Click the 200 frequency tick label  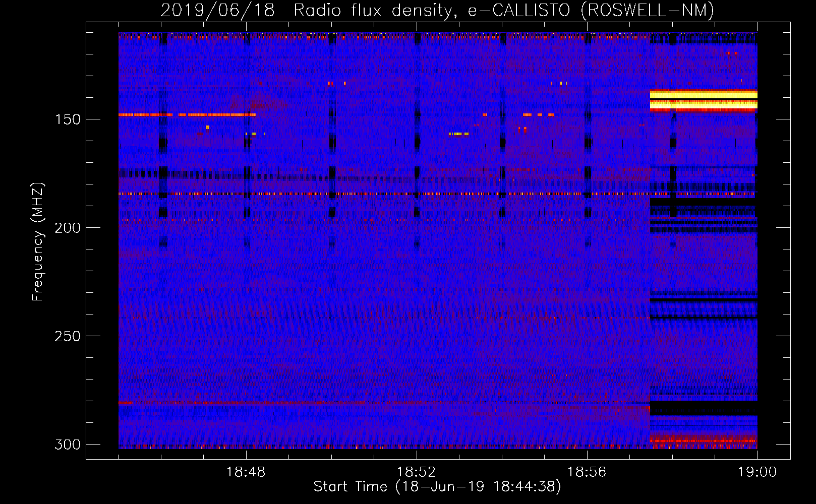click(x=68, y=228)
